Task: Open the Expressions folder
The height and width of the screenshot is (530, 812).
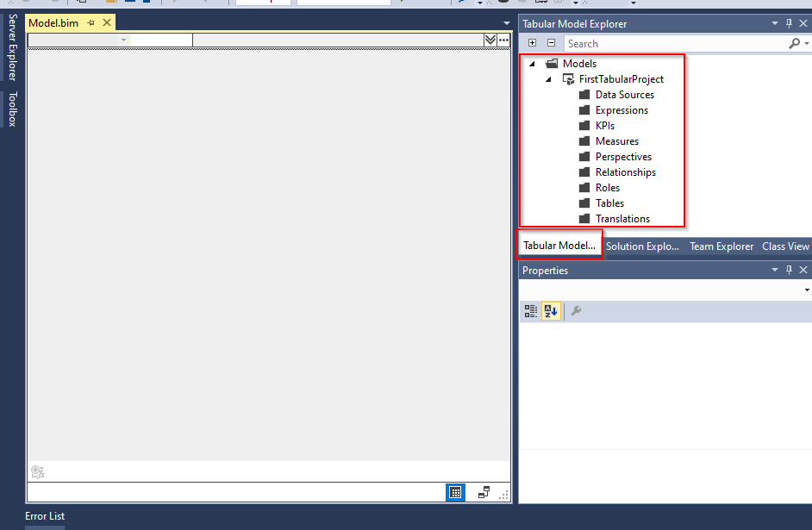Action: [621, 110]
